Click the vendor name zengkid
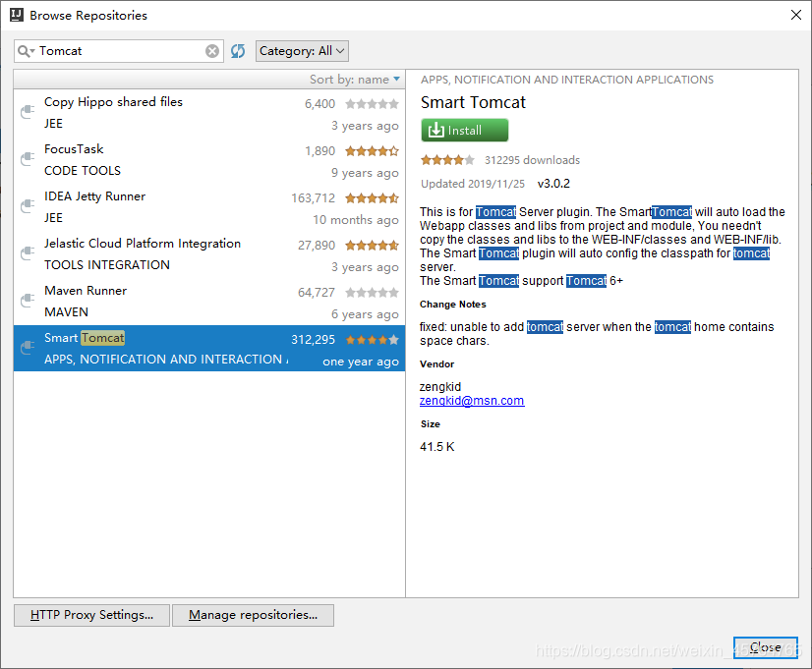812x669 pixels. pos(440,386)
